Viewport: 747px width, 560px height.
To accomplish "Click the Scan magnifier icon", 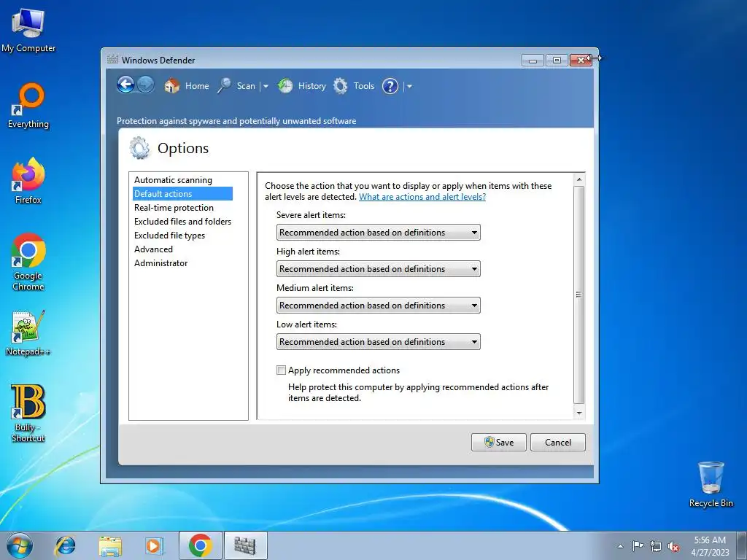I will pyautogui.click(x=224, y=86).
